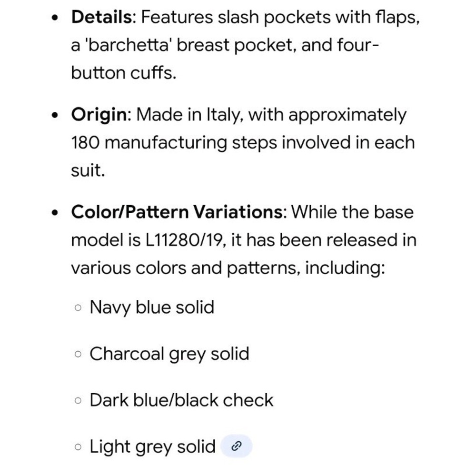
Task: Click the hollow bullet beside Charcoal grey solid
Action: 78,354
